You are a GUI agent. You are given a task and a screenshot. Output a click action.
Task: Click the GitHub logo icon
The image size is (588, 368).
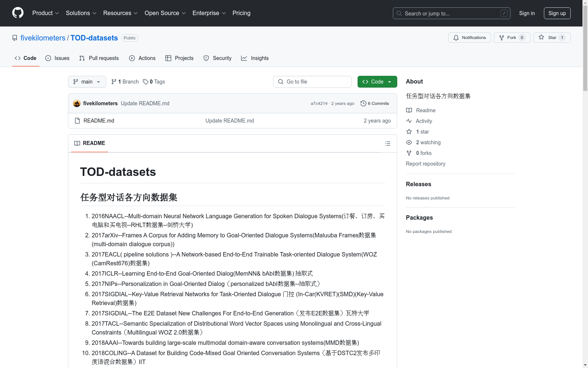click(x=18, y=13)
